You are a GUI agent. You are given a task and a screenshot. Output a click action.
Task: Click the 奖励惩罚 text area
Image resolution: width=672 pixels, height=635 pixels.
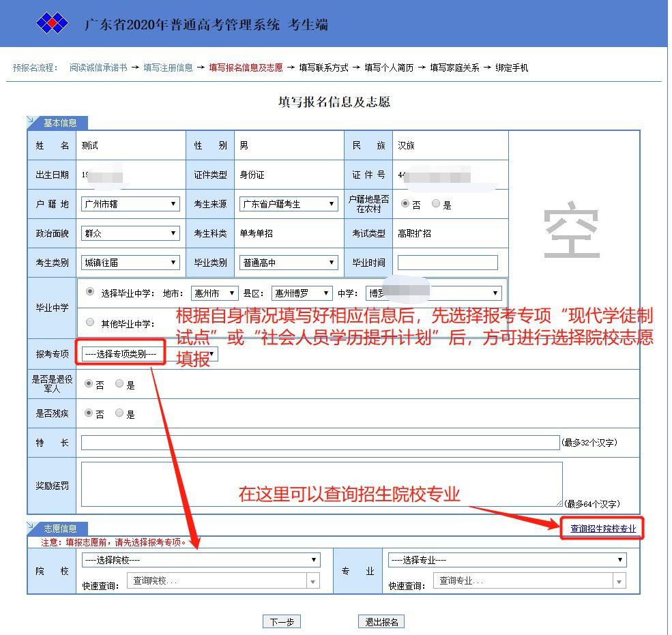321,484
